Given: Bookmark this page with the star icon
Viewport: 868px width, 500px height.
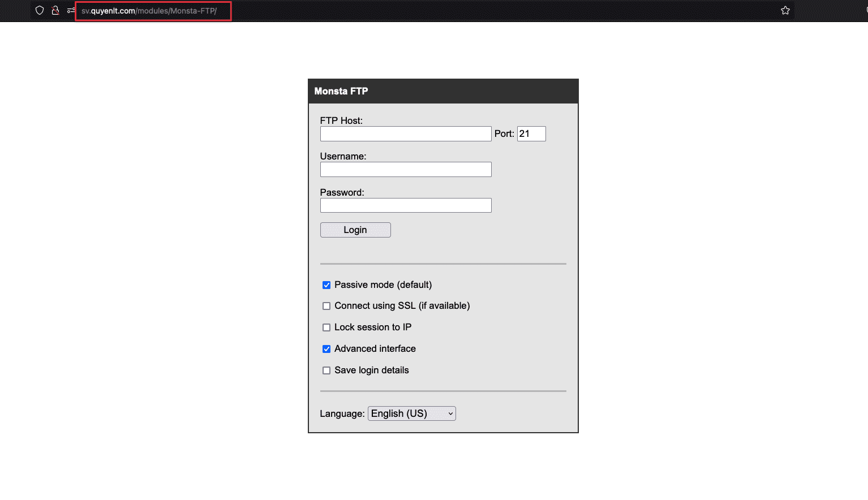Looking at the screenshot, I should [x=785, y=10].
